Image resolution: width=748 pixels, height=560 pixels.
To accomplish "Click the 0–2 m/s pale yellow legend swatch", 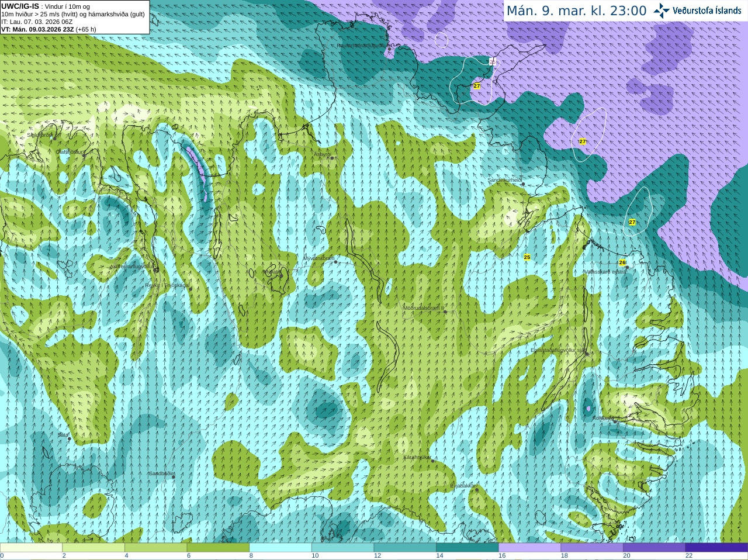I will [x=31, y=547].
